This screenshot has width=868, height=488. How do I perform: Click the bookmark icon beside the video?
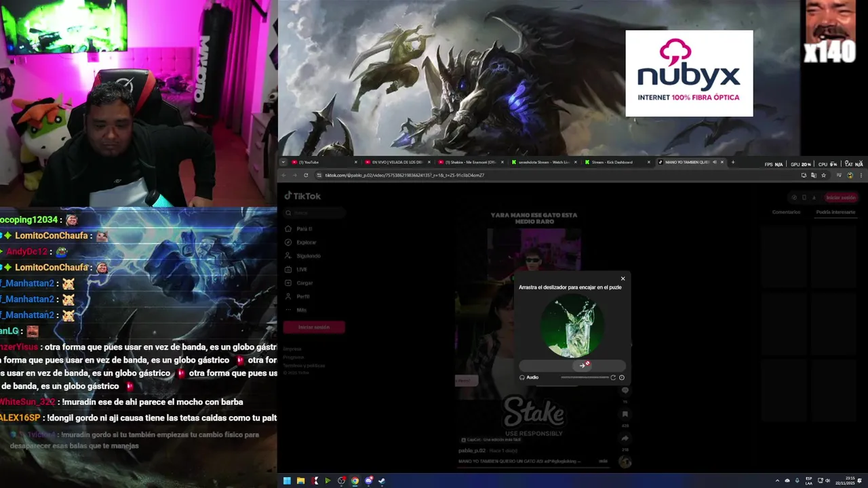pyautogui.click(x=625, y=414)
